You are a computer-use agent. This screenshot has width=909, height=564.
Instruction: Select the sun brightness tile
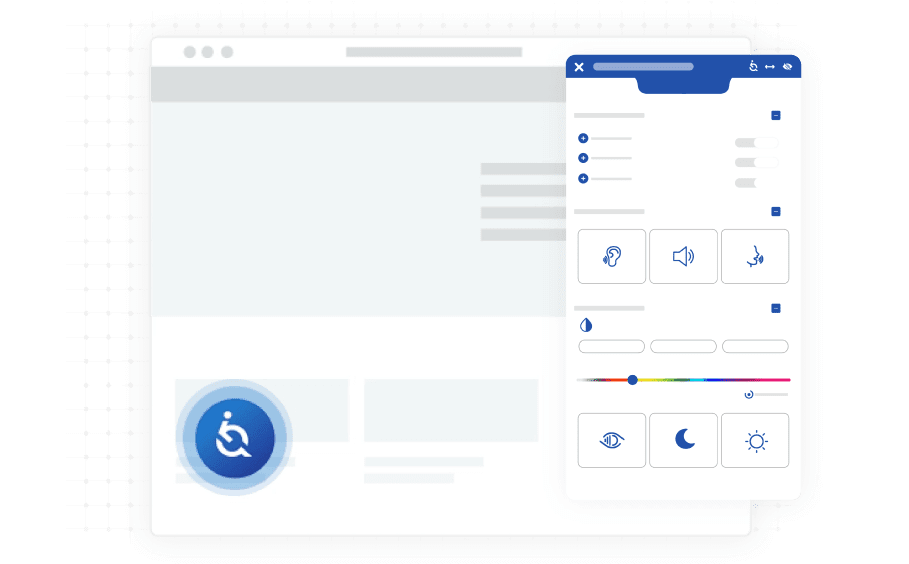755,441
